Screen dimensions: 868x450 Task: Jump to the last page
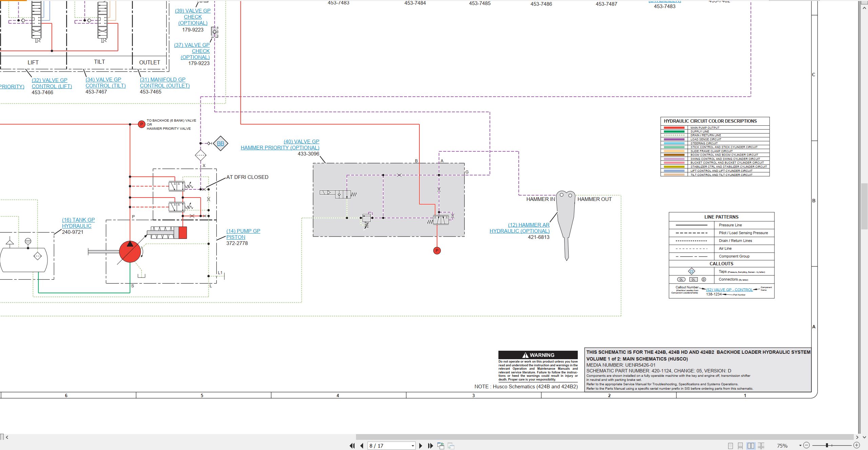click(x=431, y=446)
